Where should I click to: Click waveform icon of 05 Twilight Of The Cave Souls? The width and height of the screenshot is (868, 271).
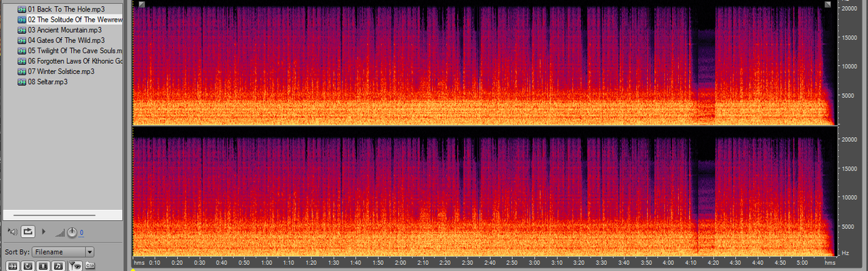(22, 51)
